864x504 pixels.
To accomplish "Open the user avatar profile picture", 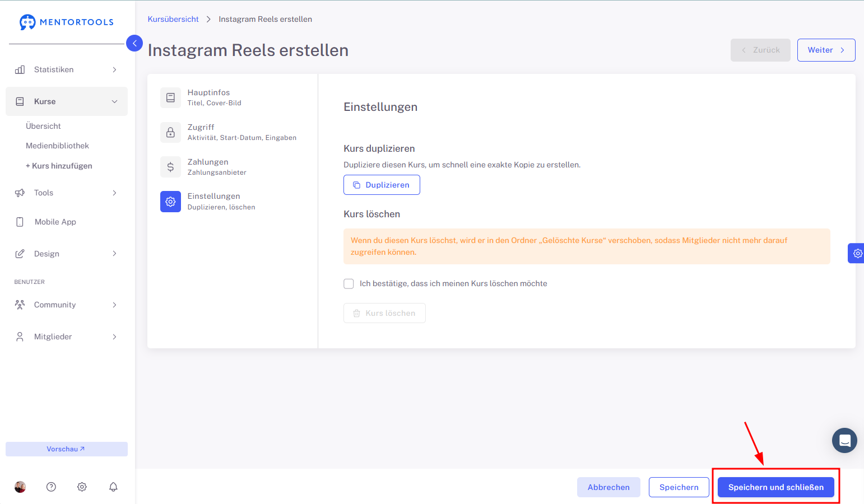I will tap(20, 487).
